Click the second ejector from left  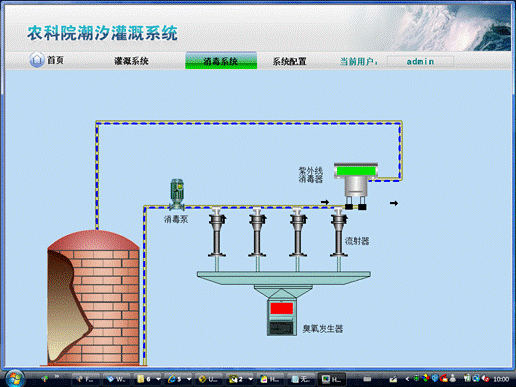[x=257, y=232]
